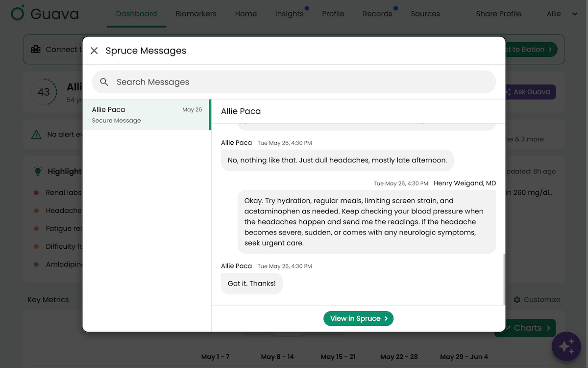Viewport: 588px width, 368px height.
Task: Click the Highlights lightbulb icon
Action: point(38,171)
